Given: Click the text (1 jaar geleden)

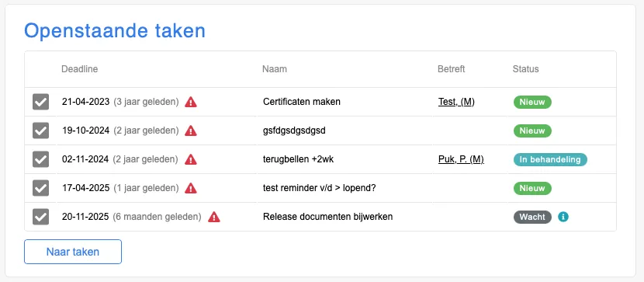Looking at the screenshot, I should 146,188.
